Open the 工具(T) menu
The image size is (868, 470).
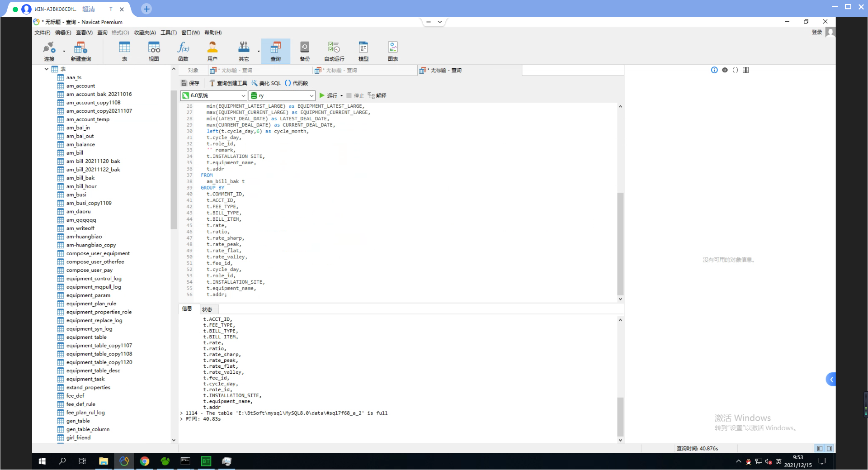click(168, 33)
